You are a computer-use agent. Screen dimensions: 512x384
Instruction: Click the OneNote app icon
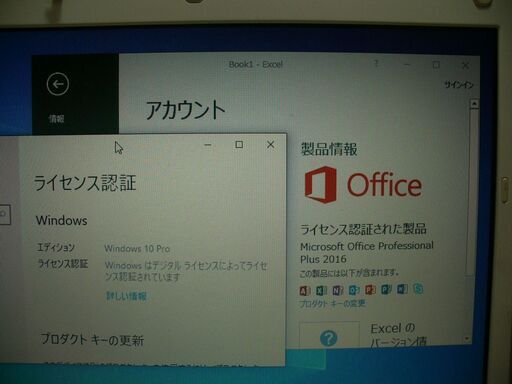[x=337, y=290]
